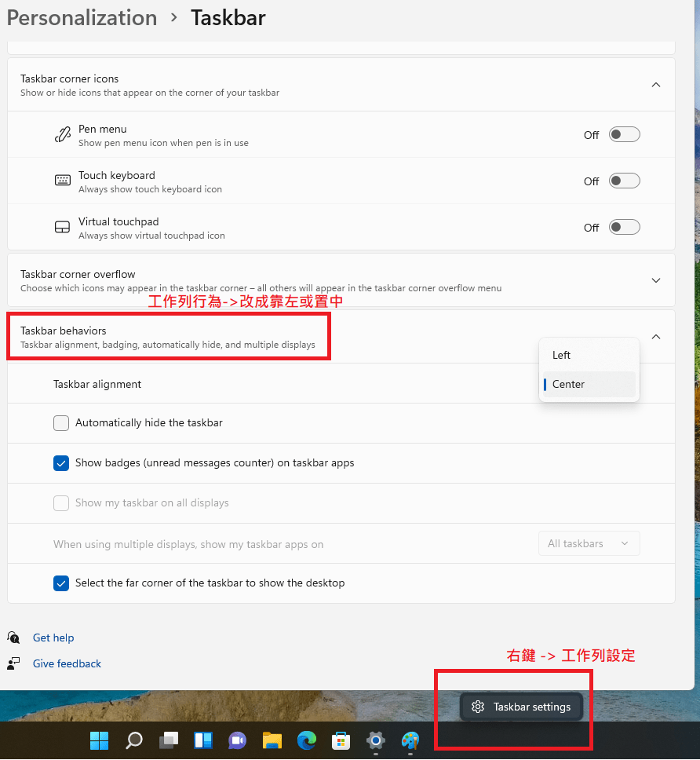The height and width of the screenshot is (760, 700).
Task: Click the Give feedback link
Action: click(67, 663)
